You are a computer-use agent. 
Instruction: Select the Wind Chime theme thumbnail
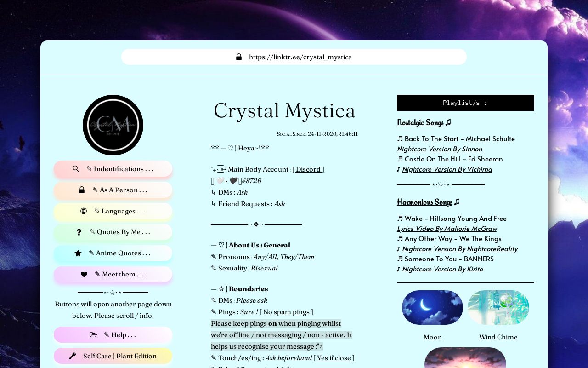tap(498, 307)
